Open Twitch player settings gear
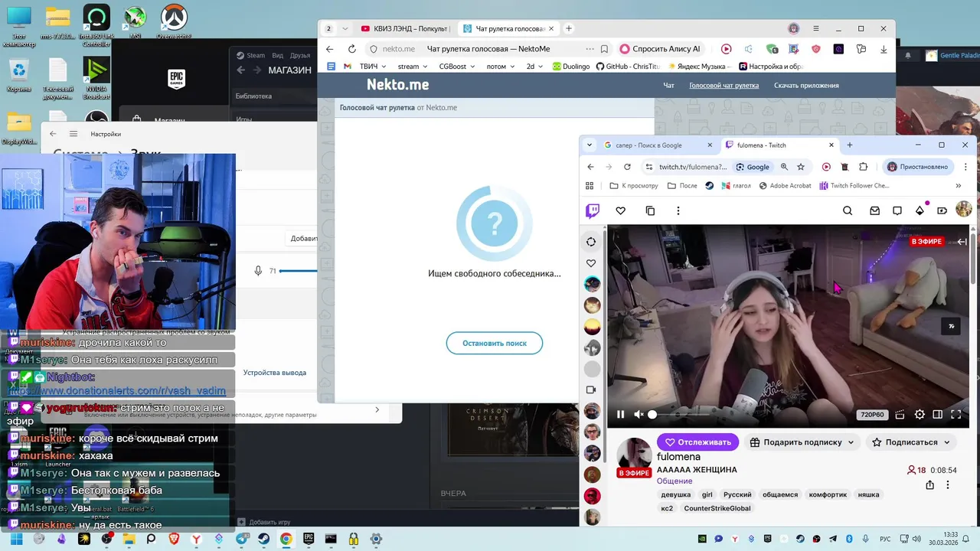 920,415
